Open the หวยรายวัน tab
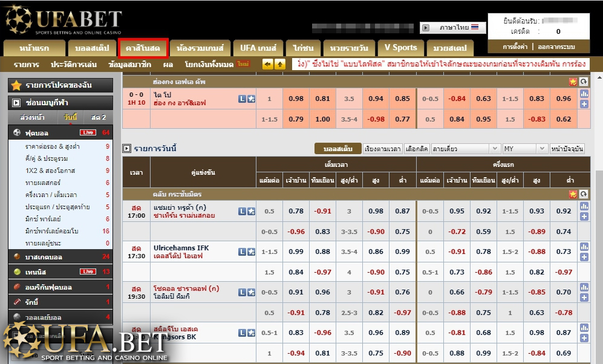The width and height of the screenshot is (603, 364). pos(349,48)
